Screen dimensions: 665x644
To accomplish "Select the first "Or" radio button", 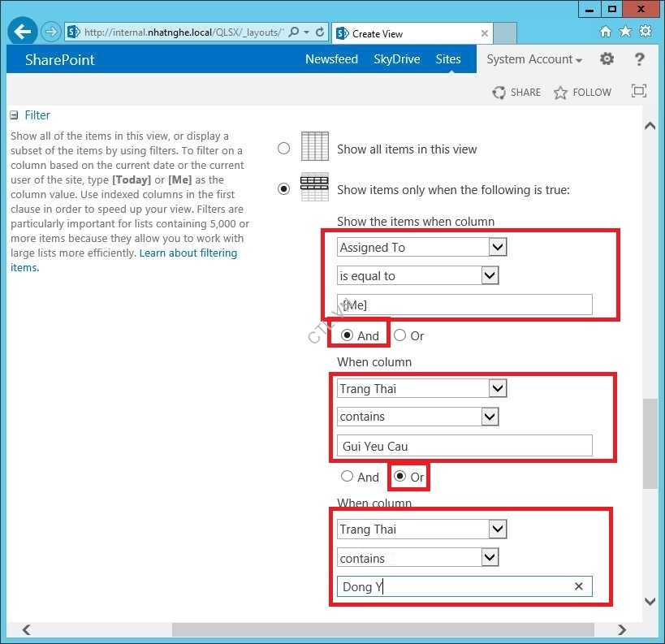I will pos(400,335).
